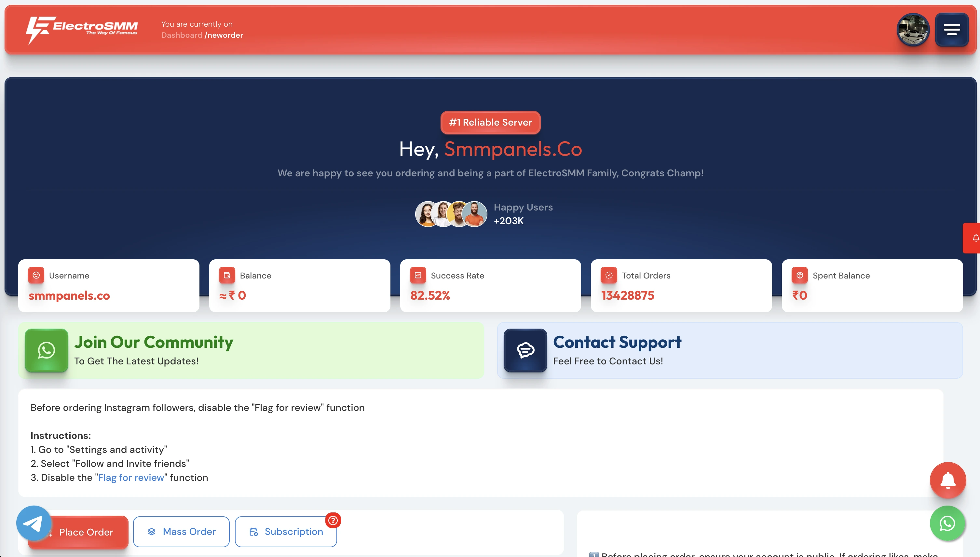Open the hamburger menu in header
Viewport: 980px width, 557px height.
point(951,30)
